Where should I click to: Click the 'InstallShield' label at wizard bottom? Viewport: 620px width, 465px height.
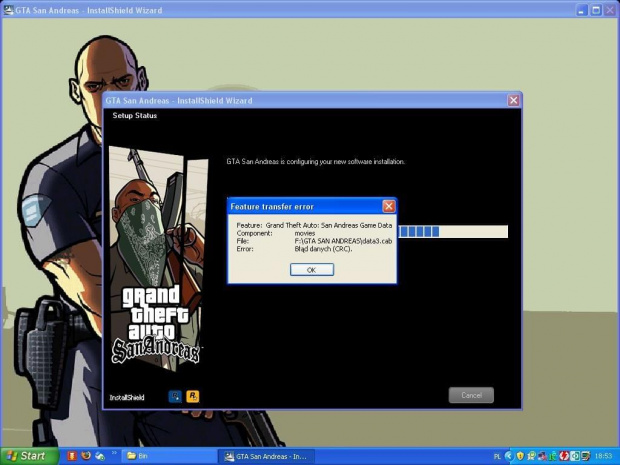pos(127,397)
